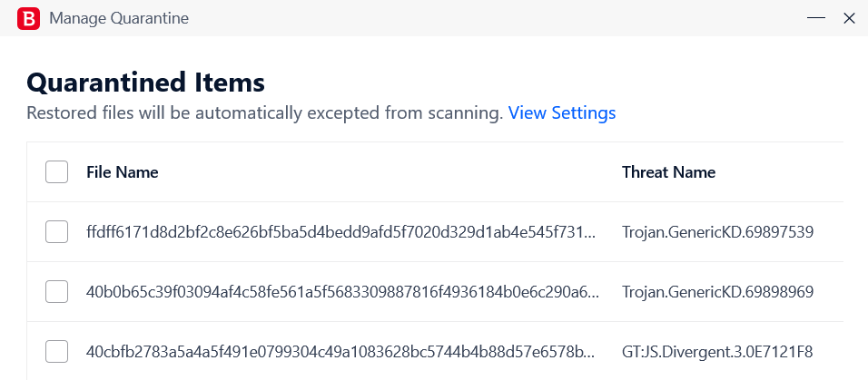Tick the select-all checkbox beside File Name
This screenshot has height=380, width=868.
[x=56, y=172]
